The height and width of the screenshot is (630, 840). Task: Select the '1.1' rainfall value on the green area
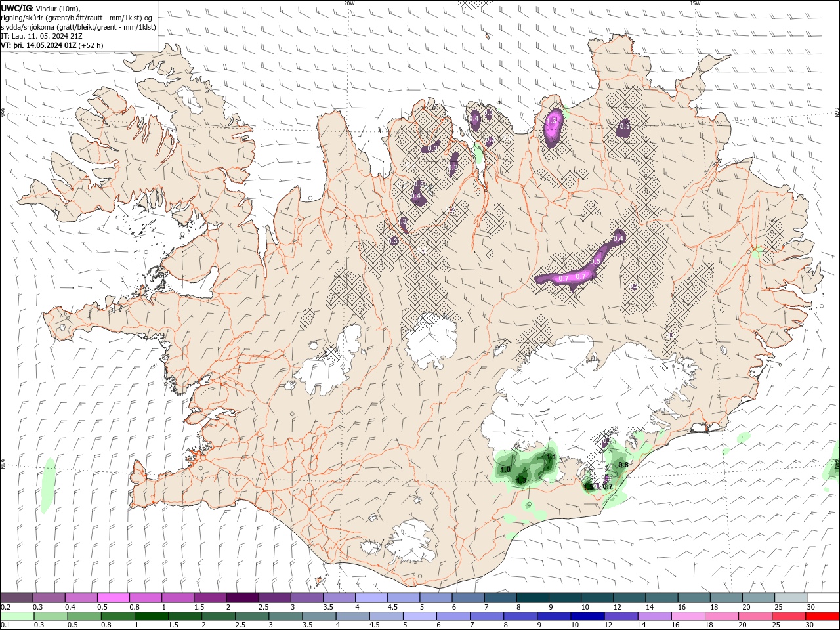tap(551, 457)
